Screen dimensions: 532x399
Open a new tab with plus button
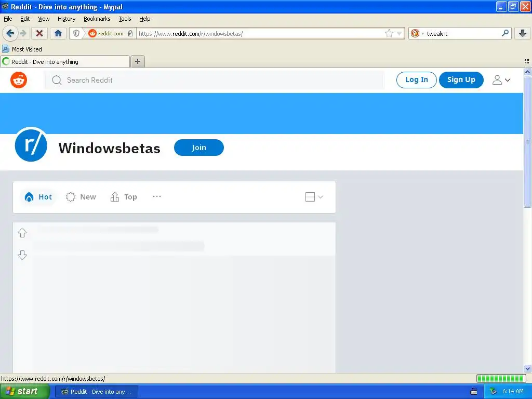[x=137, y=61]
